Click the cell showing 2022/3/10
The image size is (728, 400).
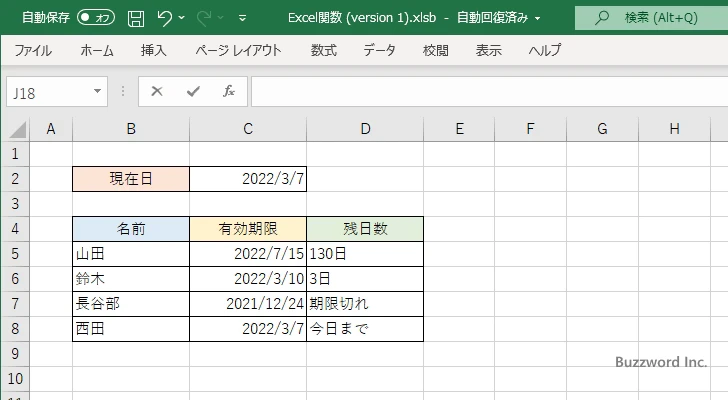[x=248, y=279]
